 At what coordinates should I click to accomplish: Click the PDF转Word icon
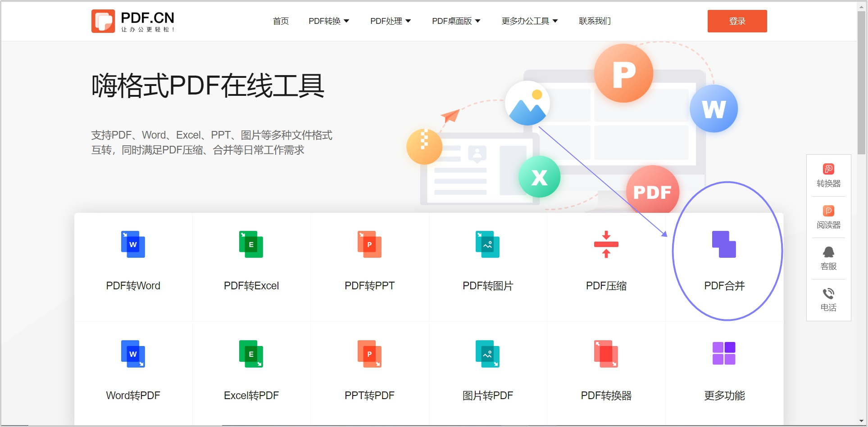pyautogui.click(x=133, y=244)
